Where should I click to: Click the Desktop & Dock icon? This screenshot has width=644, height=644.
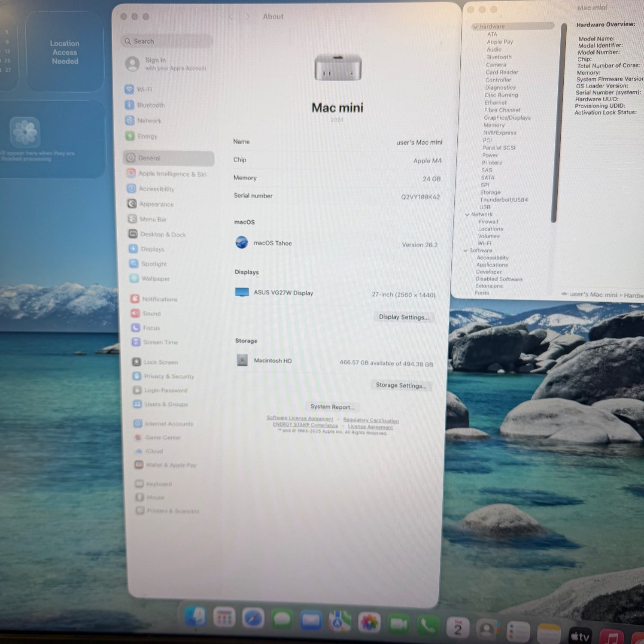[133, 234]
